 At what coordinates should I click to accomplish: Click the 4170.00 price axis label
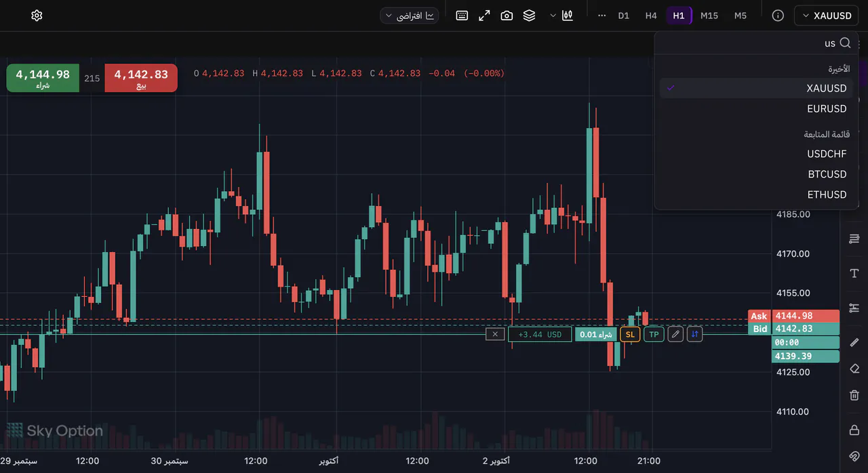click(x=793, y=254)
